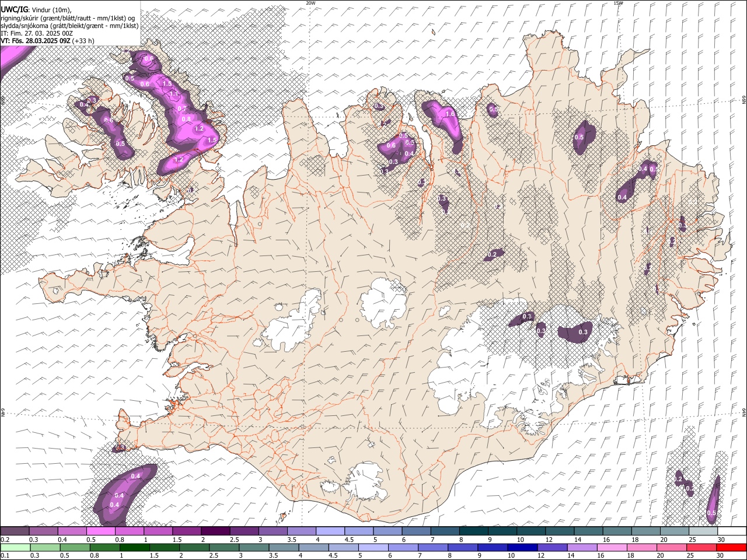This screenshot has width=747, height=560.
Task: Click the '(+33 h)' forecast offset text
Action: click(x=83, y=41)
